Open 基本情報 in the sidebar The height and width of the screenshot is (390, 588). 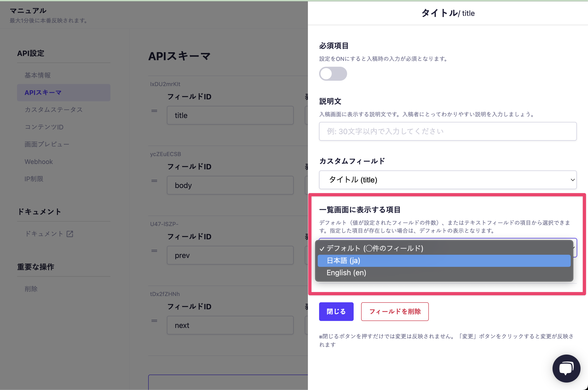[x=38, y=75]
